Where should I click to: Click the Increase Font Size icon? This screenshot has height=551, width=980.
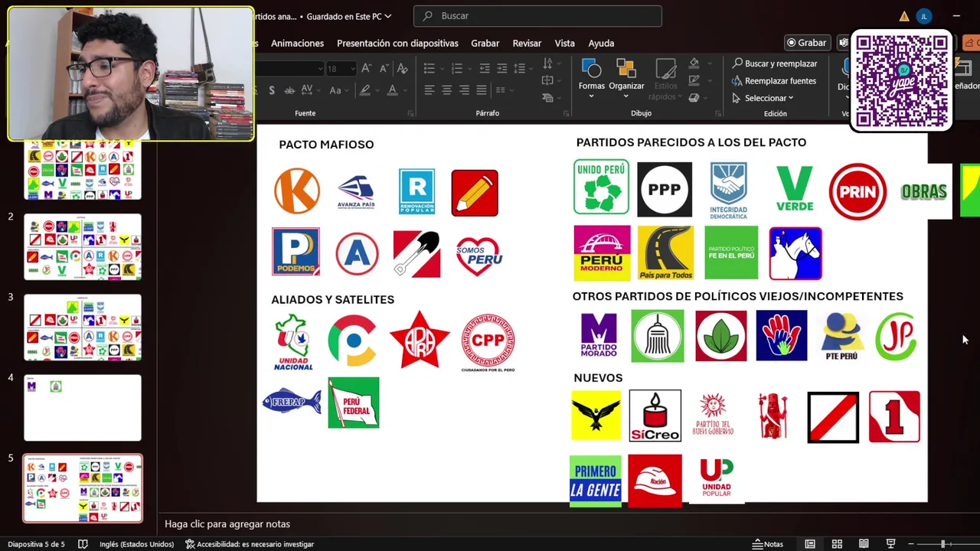coord(367,69)
